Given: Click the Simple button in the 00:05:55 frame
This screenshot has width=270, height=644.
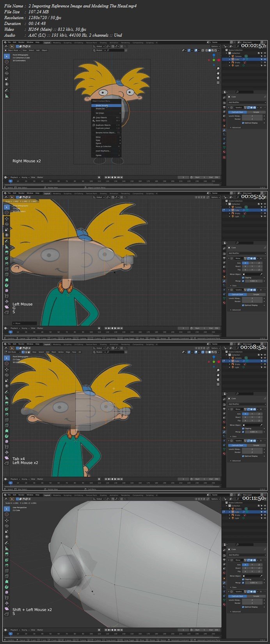Looking at the screenshot, I should (x=256, y=295).
